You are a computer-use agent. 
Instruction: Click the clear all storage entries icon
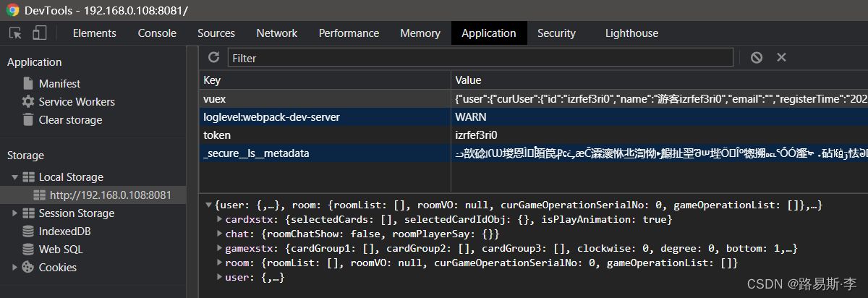coord(757,57)
